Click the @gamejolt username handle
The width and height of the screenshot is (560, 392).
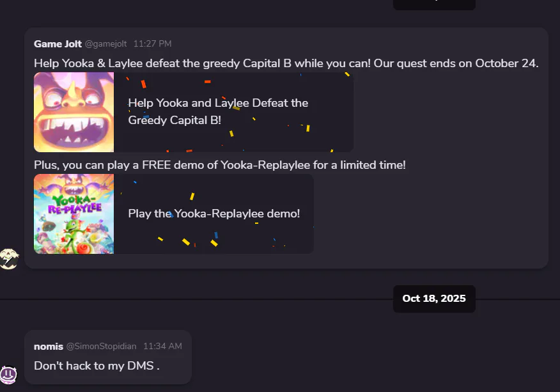coord(105,43)
